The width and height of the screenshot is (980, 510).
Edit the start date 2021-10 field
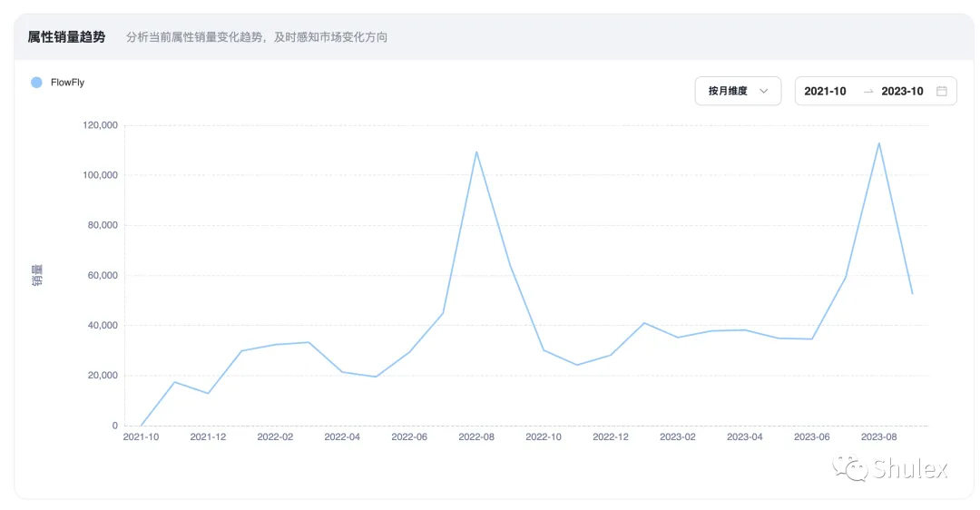pyautogui.click(x=825, y=92)
